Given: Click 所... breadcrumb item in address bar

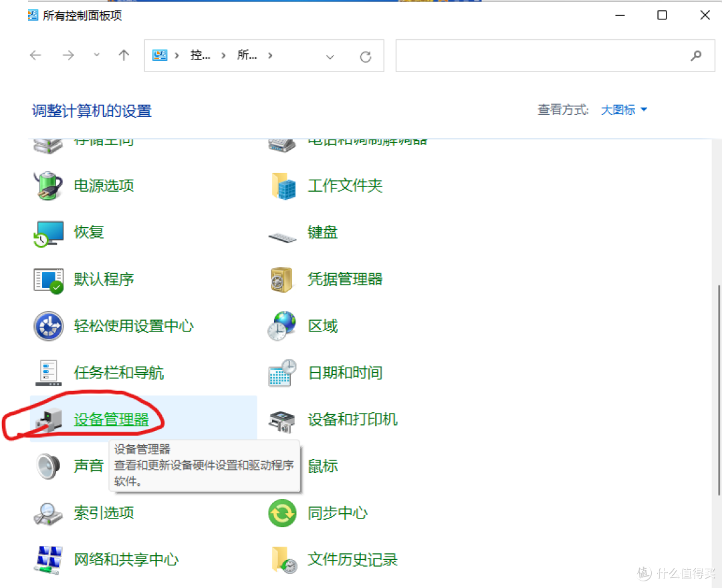Looking at the screenshot, I should coord(247,56).
